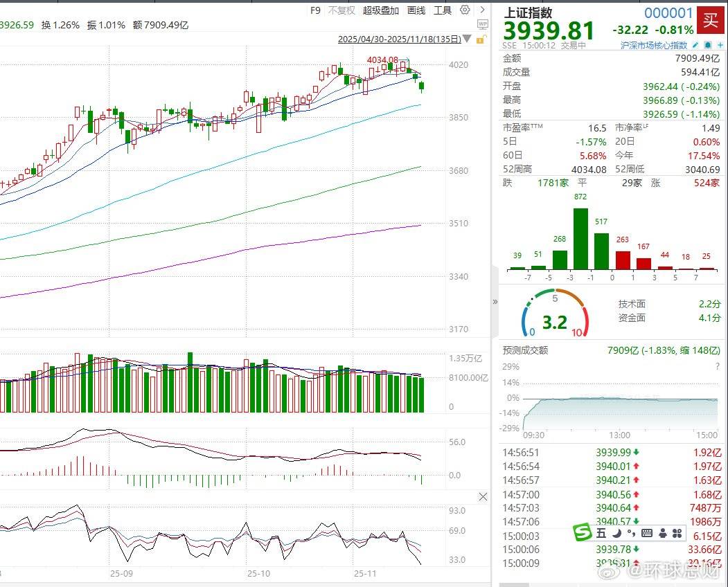Expand toolbar with right arrow chevron

483,10
